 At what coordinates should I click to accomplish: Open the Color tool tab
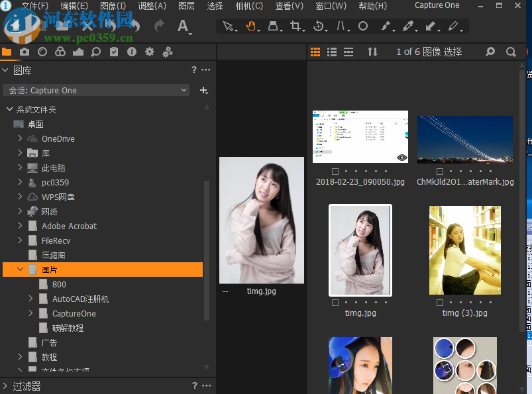[59, 51]
